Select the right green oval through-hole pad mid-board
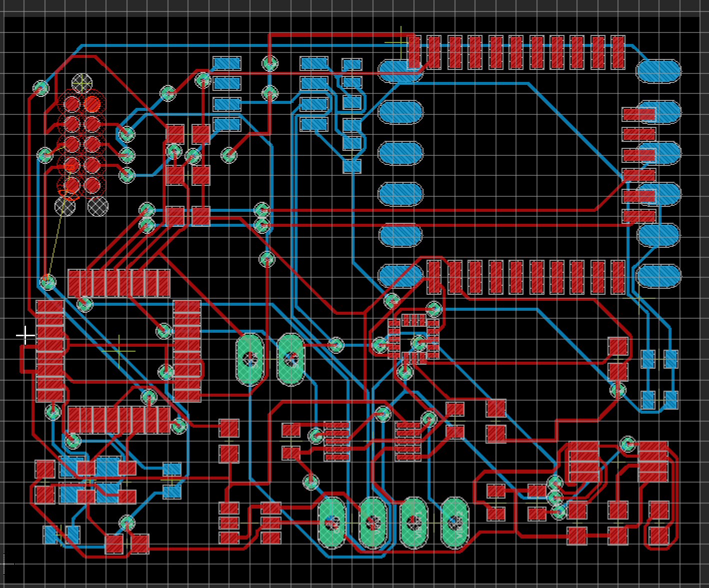Viewport: 709px width, 588px height. (290, 359)
